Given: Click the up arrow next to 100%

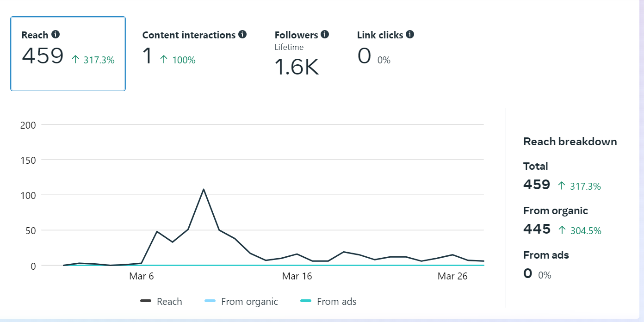Looking at the screenshot, I should click(x=163, y=60).
